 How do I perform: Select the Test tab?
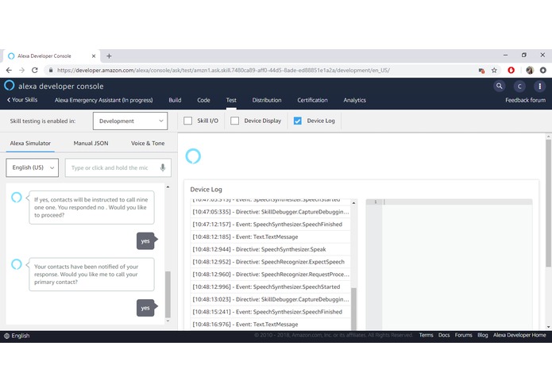pos(231,100)
